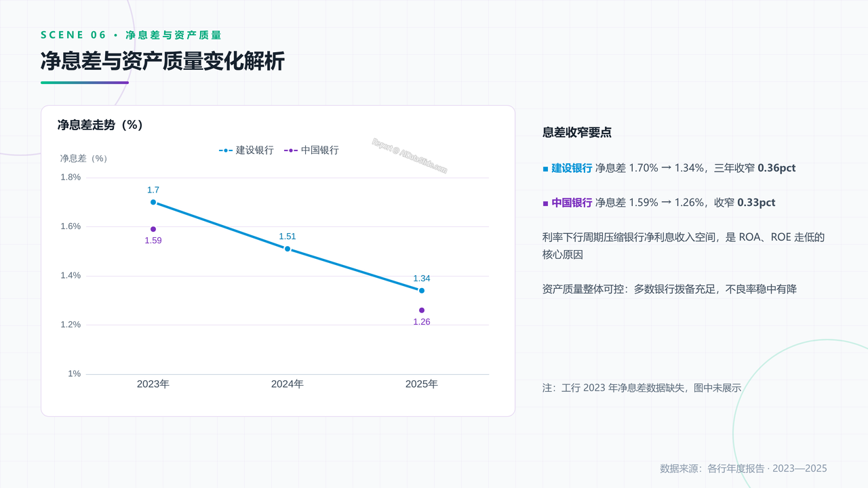This screenshot has width=868, height=488.
Task: Click the data label 1.34 above 2025年
Action: pos(422,279)
